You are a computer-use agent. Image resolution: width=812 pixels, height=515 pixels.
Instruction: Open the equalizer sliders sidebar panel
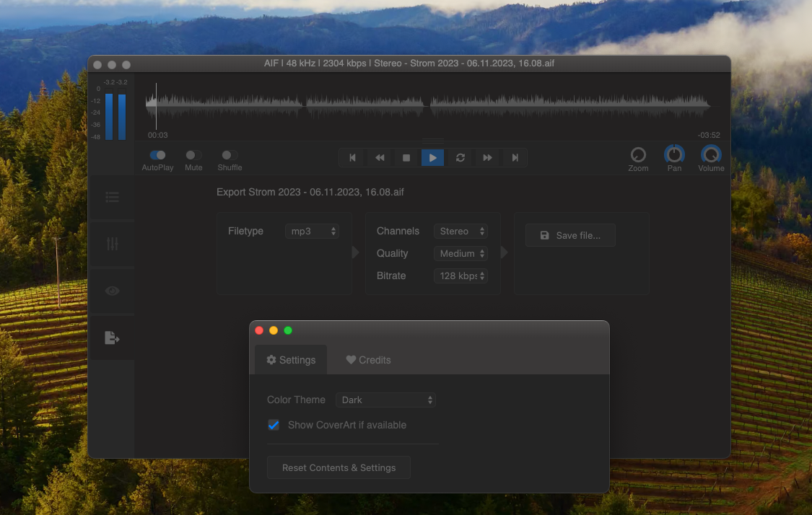click(x=112, y=244)
